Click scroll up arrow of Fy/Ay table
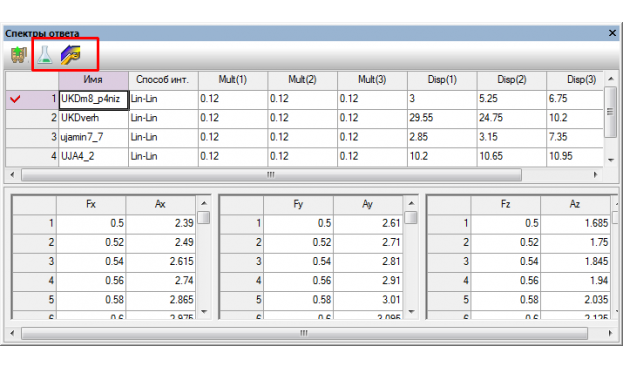 [411, 203]
